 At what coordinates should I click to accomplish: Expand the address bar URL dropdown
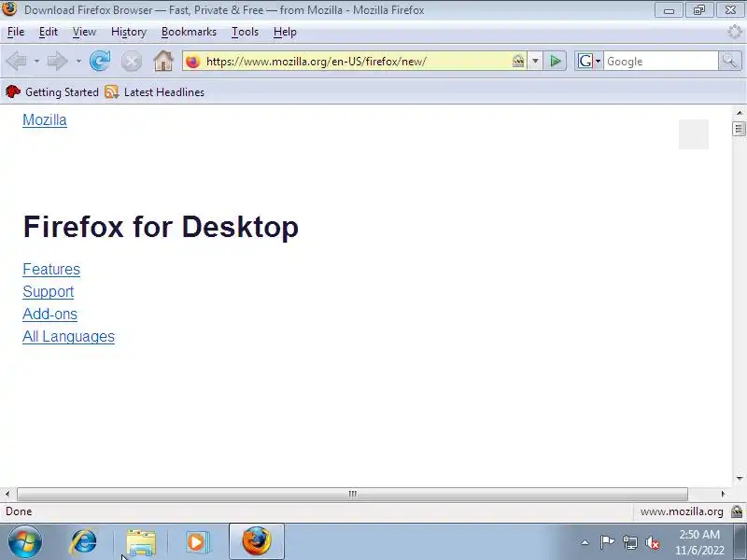[535, 61]
